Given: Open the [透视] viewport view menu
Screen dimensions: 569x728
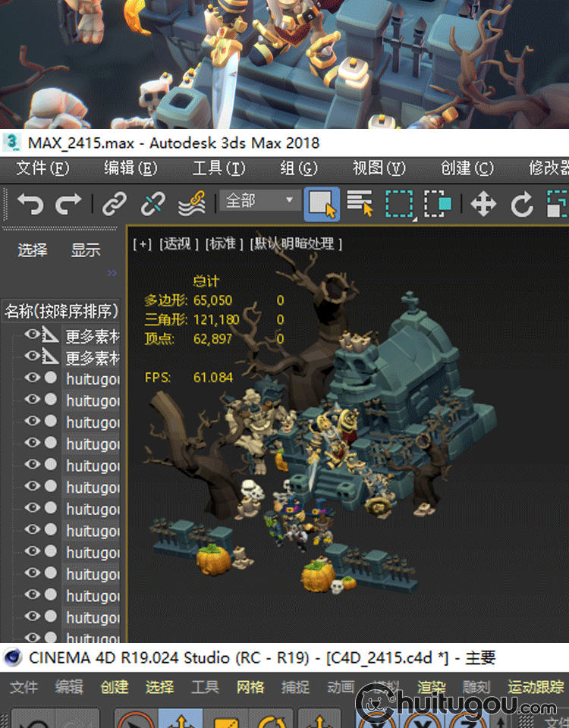Looking at the screenshot, I should (179, 243).
